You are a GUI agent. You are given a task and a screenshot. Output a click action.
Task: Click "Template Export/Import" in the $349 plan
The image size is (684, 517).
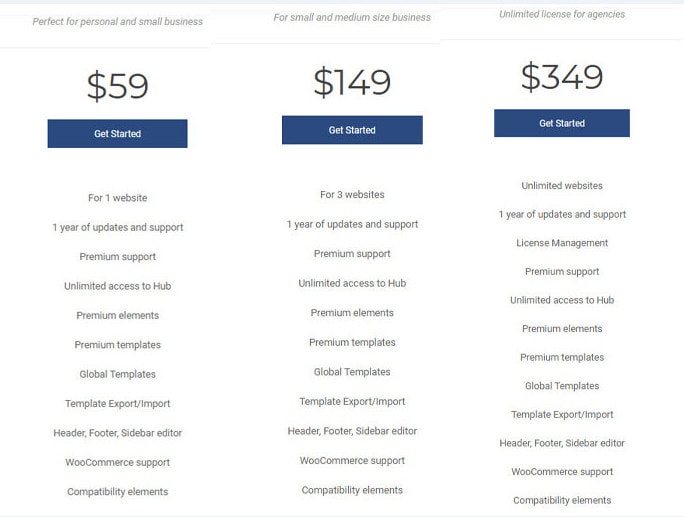562,415
